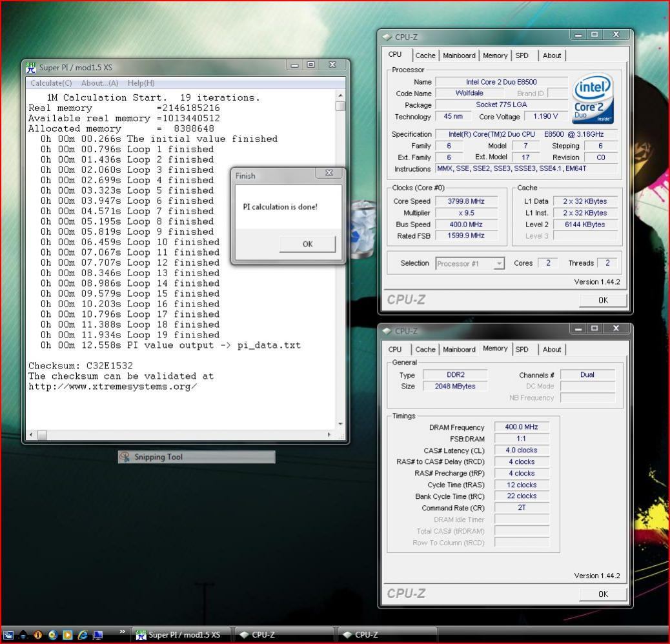Select Memory tab in lower CPU-Z window
The width and height of the screenshot is (670, 644).
pos(495,348)
